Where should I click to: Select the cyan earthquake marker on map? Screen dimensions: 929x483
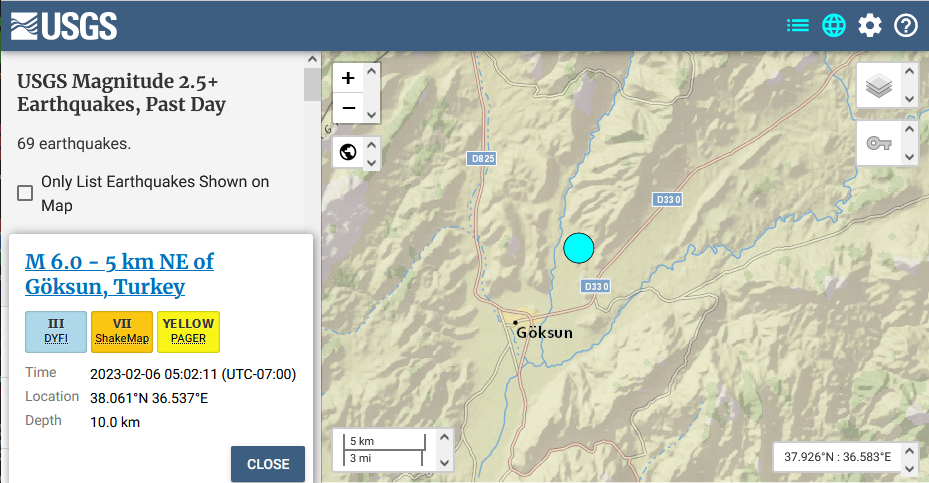coord(579,248)
